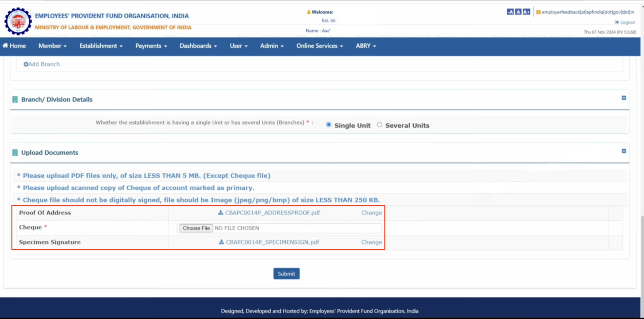Click the Add Branch plus icon
Screen dimensions: 644x319
click(26, 64)
